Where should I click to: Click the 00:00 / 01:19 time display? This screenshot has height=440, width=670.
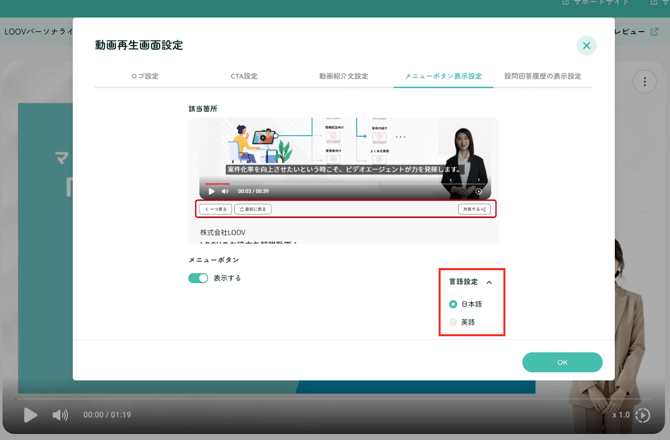[107, 415]
